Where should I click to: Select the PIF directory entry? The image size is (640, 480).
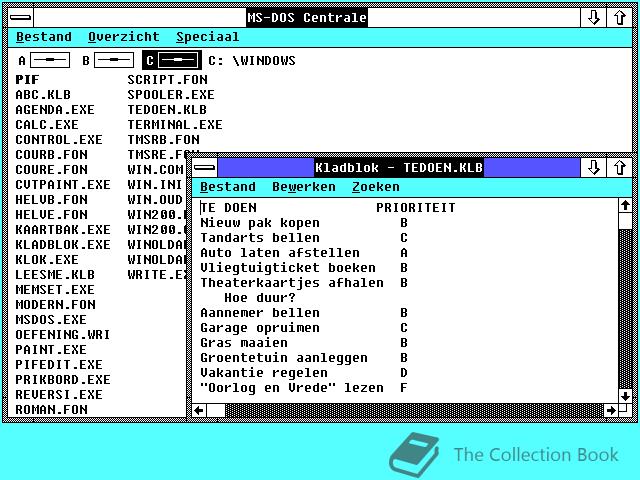point(27,80)
